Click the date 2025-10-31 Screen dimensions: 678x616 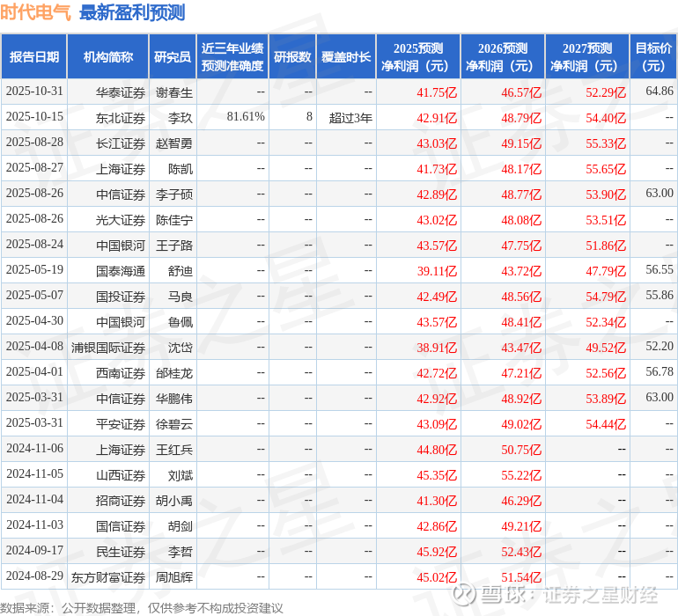click(34, 92)
